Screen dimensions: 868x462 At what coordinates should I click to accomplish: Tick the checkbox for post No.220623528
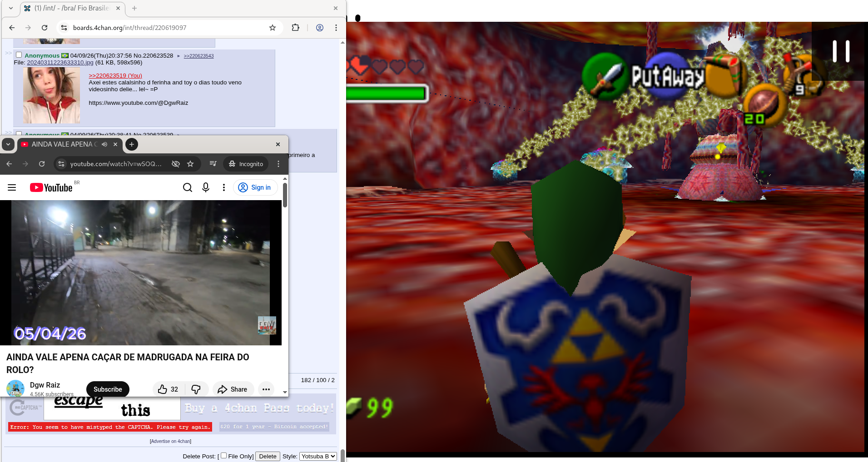click(x=19, y=55)
